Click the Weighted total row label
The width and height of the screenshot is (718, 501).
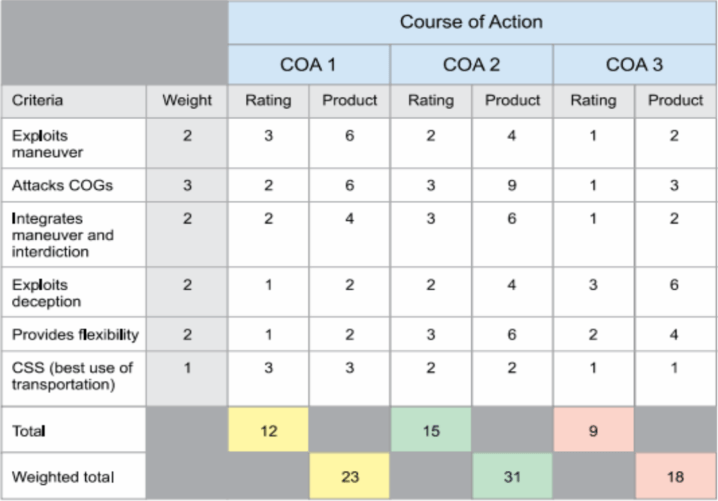tap(74, 476)
